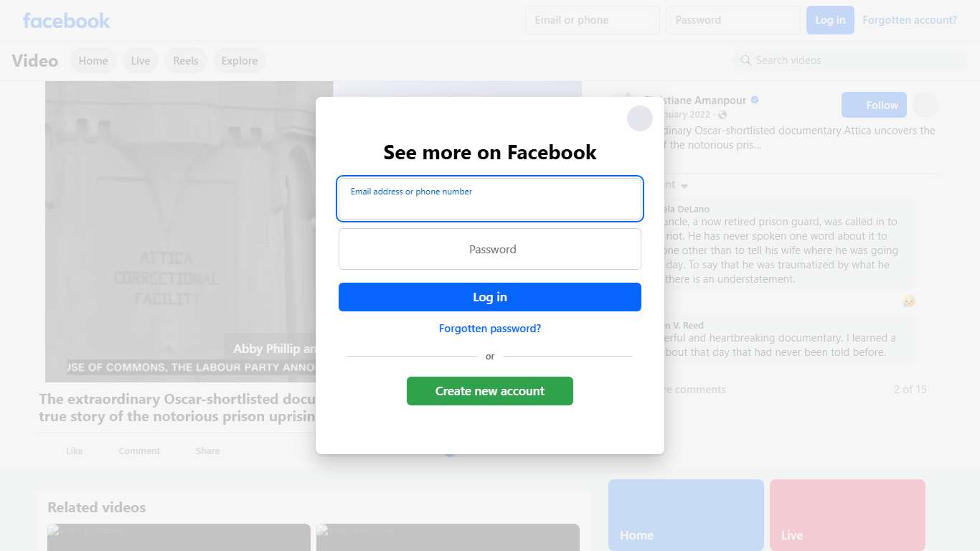Screen dimensions: 980x551
Task: Click the search videos magnifier icon
Action: pos(745,60)
